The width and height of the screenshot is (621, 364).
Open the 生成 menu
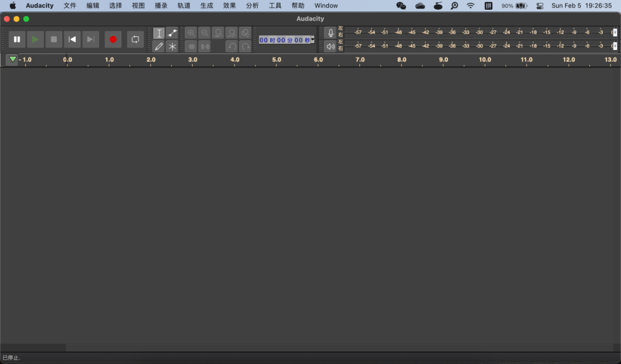click(x=206, y=6)
